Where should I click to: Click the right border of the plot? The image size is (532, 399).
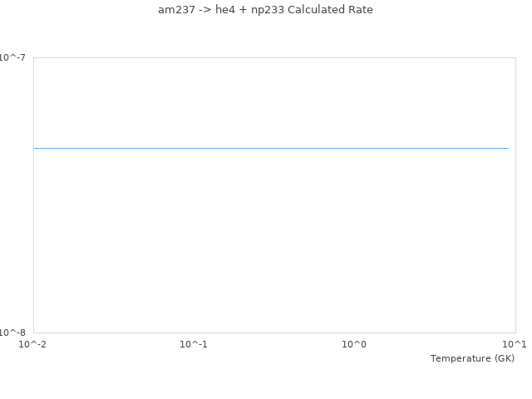tap(515, 195)
